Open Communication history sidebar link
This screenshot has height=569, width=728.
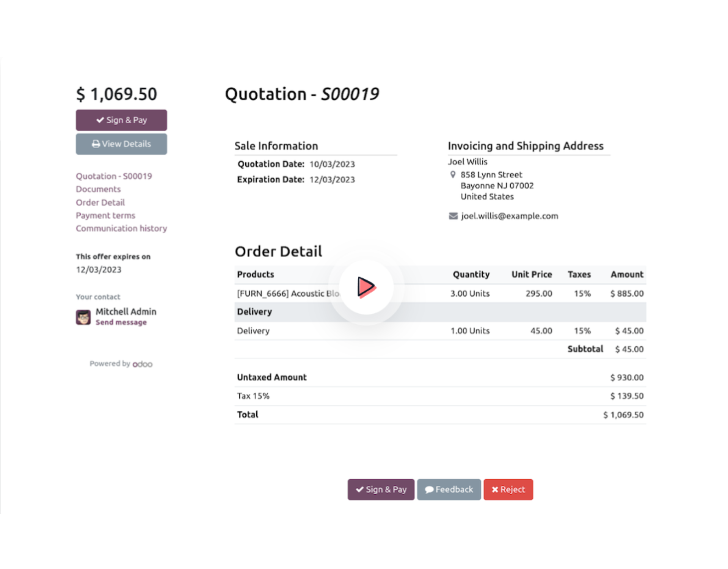(x=121, y=228)
